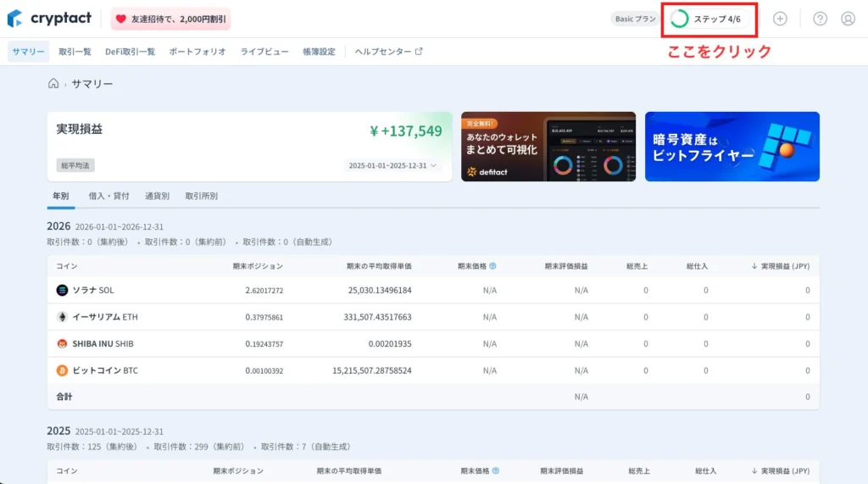This screenshot has width=868, height=484.
Task: Open the ステップ 4/6 progress indicator
Action: click(x=709, y=19)
